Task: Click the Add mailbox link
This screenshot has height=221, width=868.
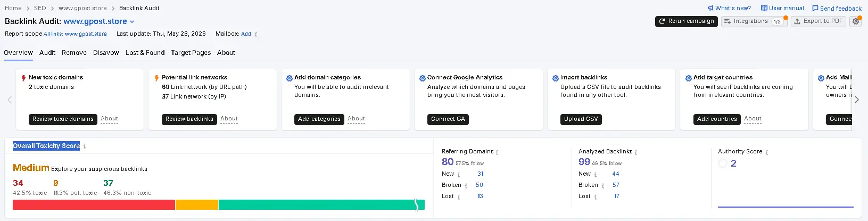Action: (246, 34)
